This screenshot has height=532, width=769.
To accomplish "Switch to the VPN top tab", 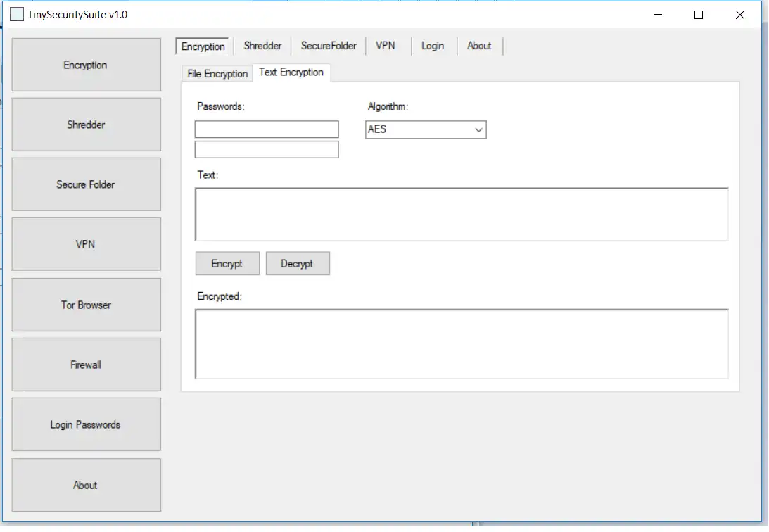I will pos(386,46).
